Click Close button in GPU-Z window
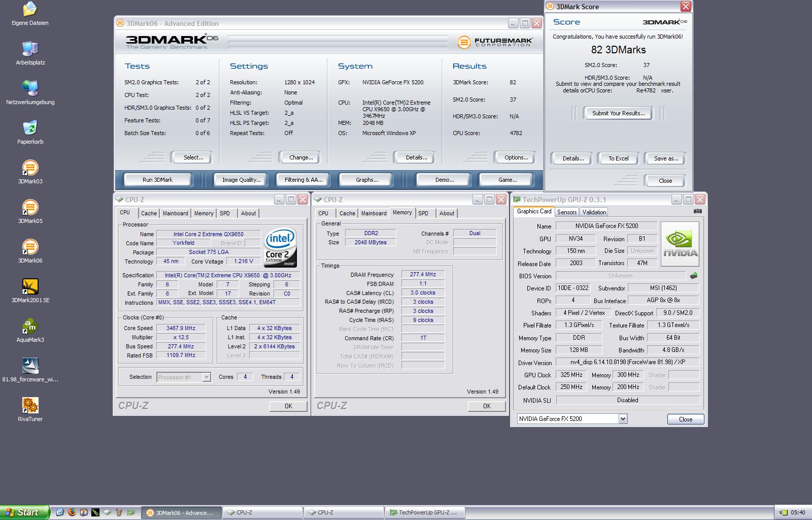Screen dimensions: 812x520 685,419
